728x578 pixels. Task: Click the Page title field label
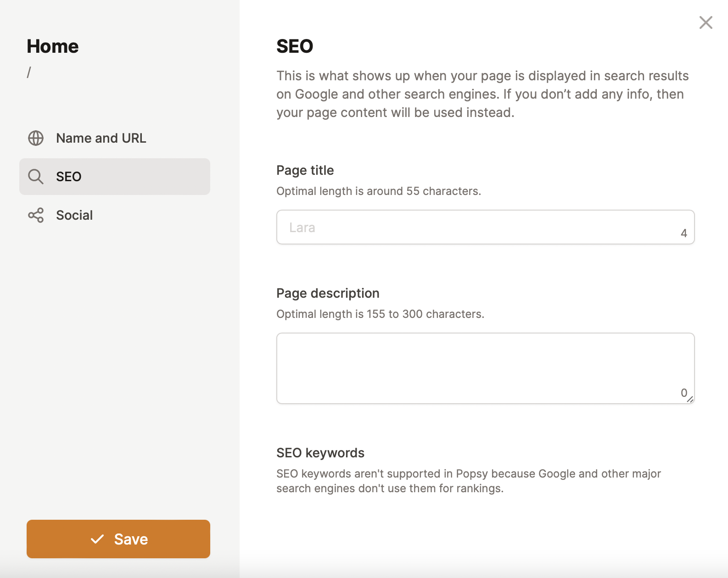pyautogui.click(x=305, y=170)
